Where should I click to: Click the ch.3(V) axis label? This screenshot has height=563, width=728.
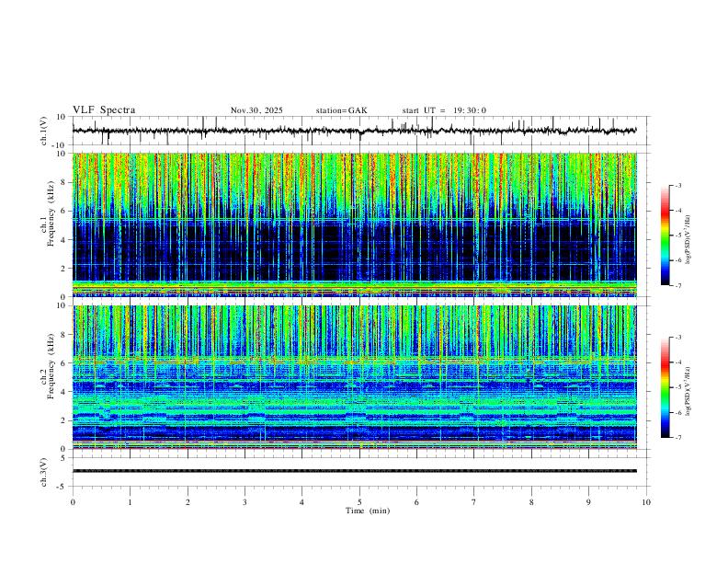(44, 472)
